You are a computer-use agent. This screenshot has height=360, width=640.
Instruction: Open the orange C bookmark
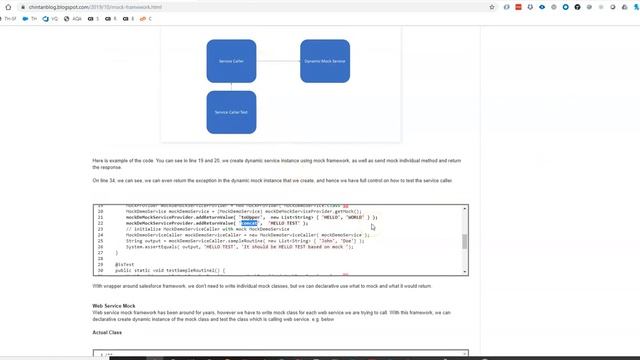[x=146, y=19]
